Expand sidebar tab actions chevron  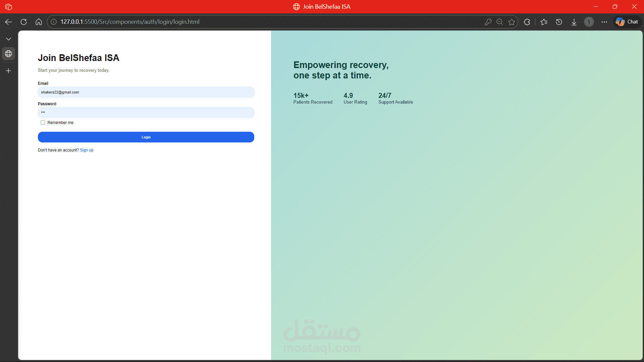pos(8,39)
